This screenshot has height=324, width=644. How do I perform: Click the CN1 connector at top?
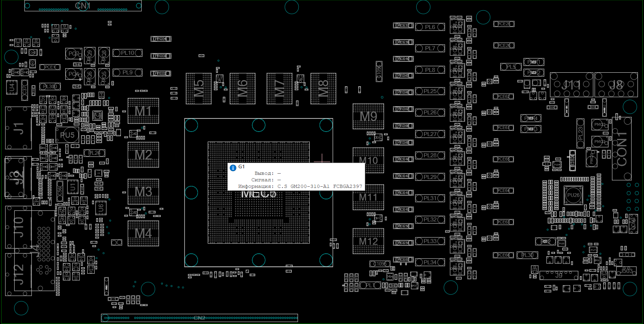(x=83, y=6)
